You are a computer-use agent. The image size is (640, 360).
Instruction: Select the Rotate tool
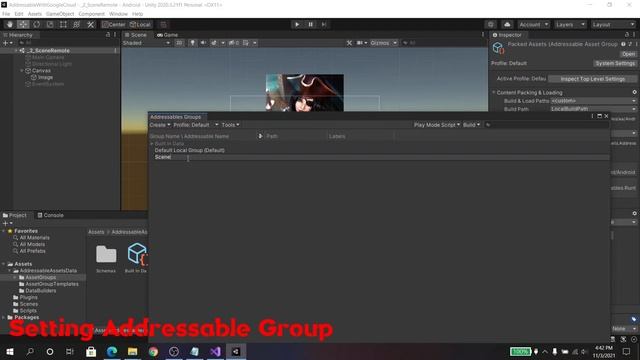37,24
